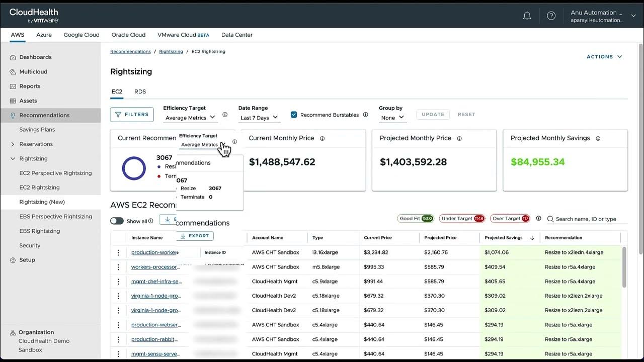
Task: Click the Good Fit 1802 badge
Action: tap(416, 219)
